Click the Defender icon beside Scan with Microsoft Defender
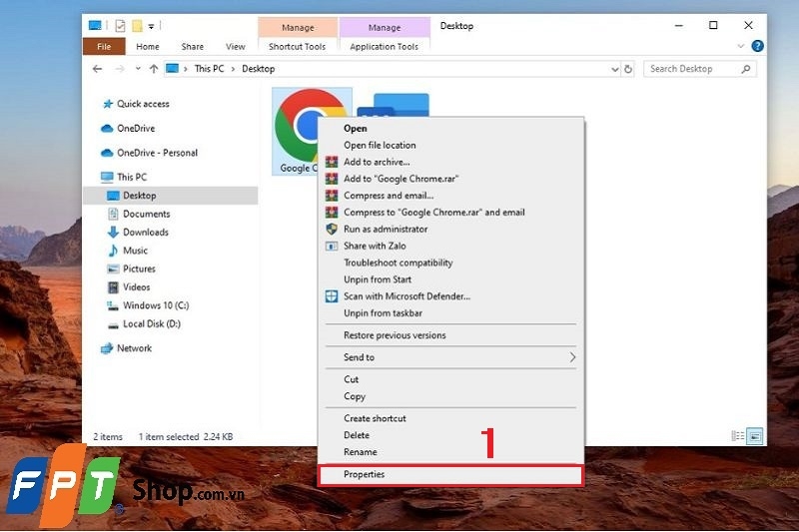Image resolution: width=799 pixels, height=532 pixels. (332, 296)
